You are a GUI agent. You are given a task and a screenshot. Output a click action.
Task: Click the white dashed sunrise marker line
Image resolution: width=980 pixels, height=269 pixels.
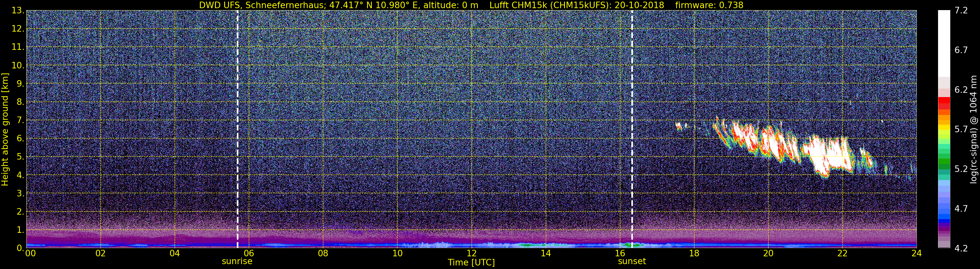237,129
